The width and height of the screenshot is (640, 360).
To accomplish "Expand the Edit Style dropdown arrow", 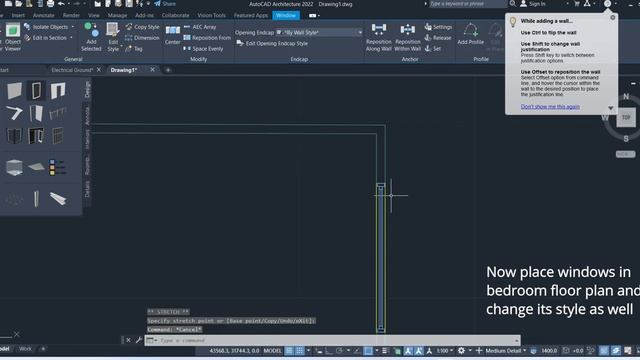I will point(122,46).
